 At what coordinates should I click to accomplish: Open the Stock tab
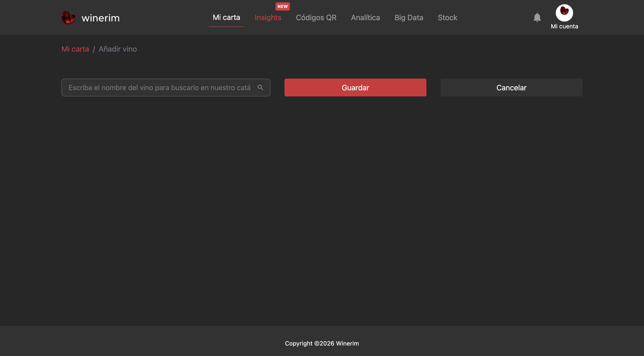[447, 18]
